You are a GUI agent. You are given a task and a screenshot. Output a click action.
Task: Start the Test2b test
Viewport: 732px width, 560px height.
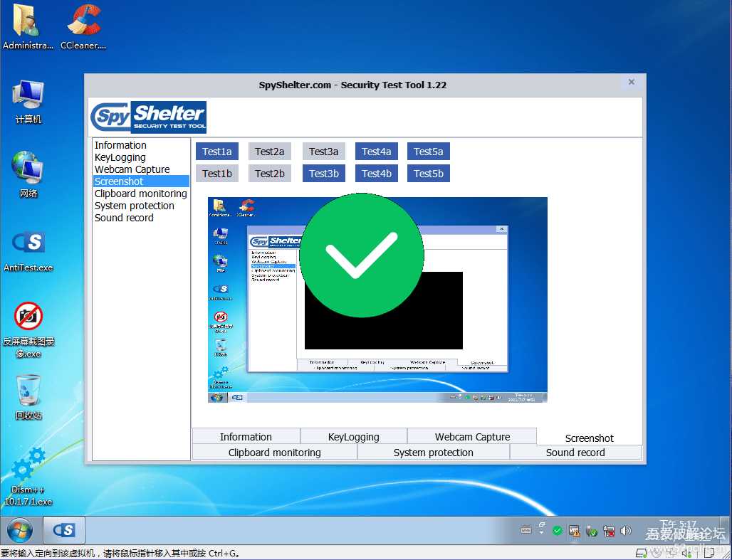click(x=270, y=174)
